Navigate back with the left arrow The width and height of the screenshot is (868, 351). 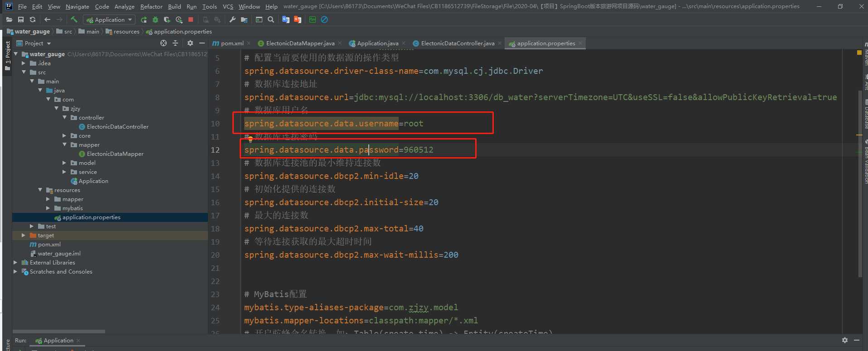pyautogui.click(x=48, y=19)
